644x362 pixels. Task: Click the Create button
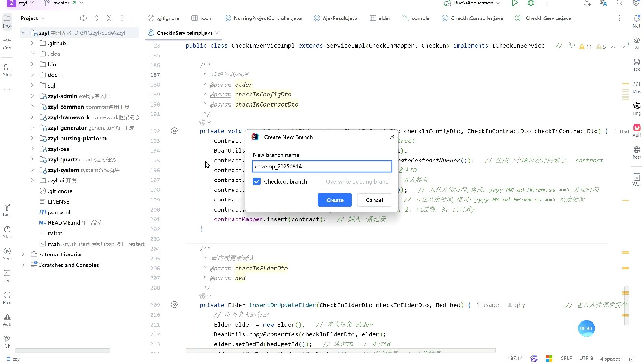335,200
